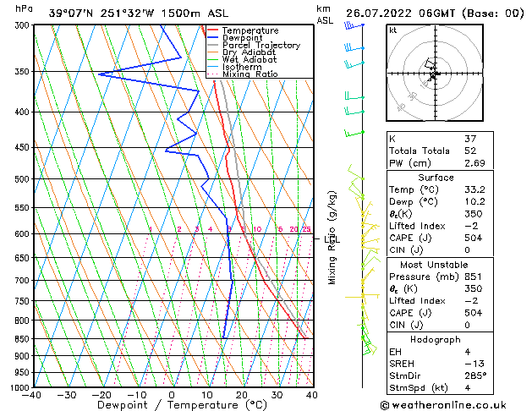Click the 'Dry Adiabat' legend entry
This screenshot has height=411, width=532.
[249, 52]
